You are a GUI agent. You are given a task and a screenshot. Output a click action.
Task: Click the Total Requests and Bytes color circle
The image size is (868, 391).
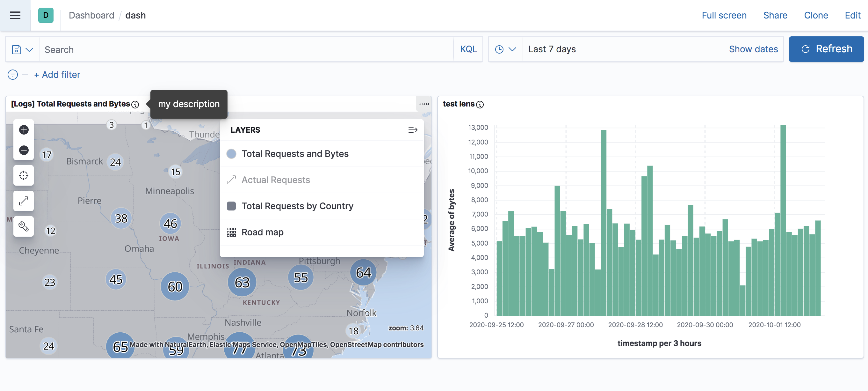(x=231, y=154)
